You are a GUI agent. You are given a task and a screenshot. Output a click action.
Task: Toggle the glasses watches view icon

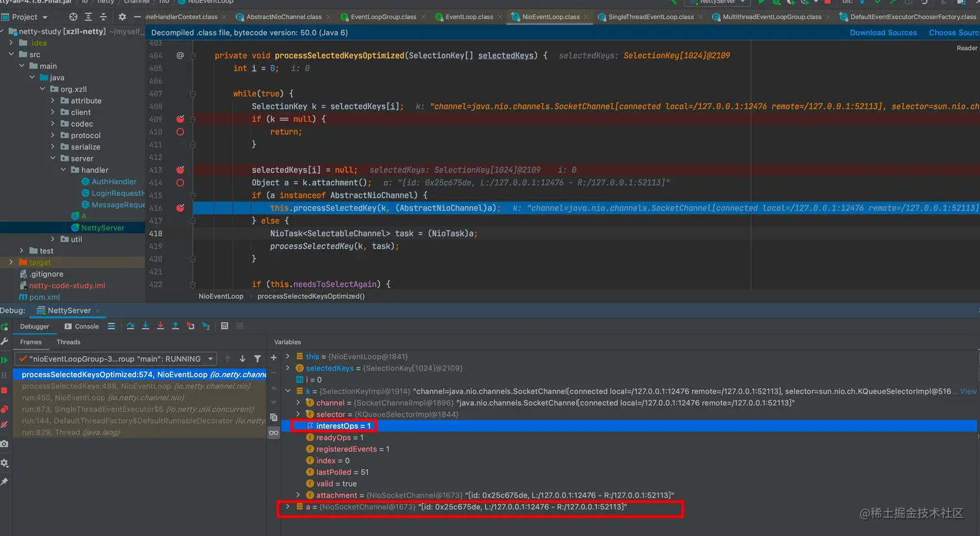pyautogui.click(x=274, y=432)
